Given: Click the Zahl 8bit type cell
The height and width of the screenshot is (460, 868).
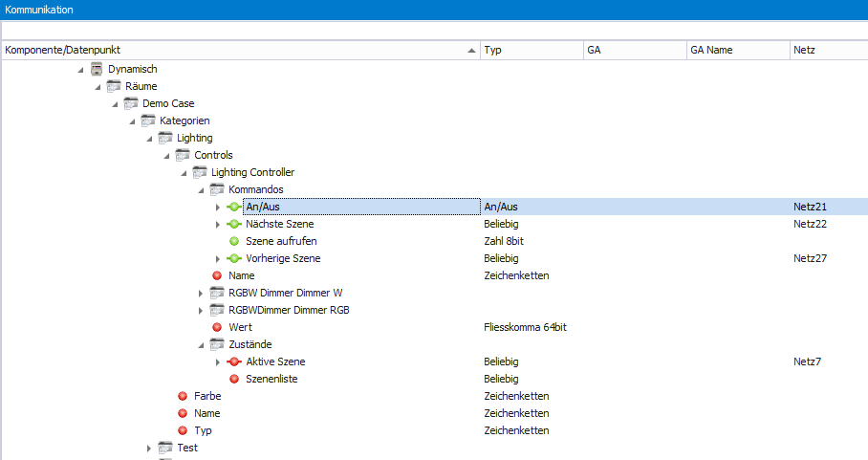Looking at the screenshot, I should click(x=504, y=241).
